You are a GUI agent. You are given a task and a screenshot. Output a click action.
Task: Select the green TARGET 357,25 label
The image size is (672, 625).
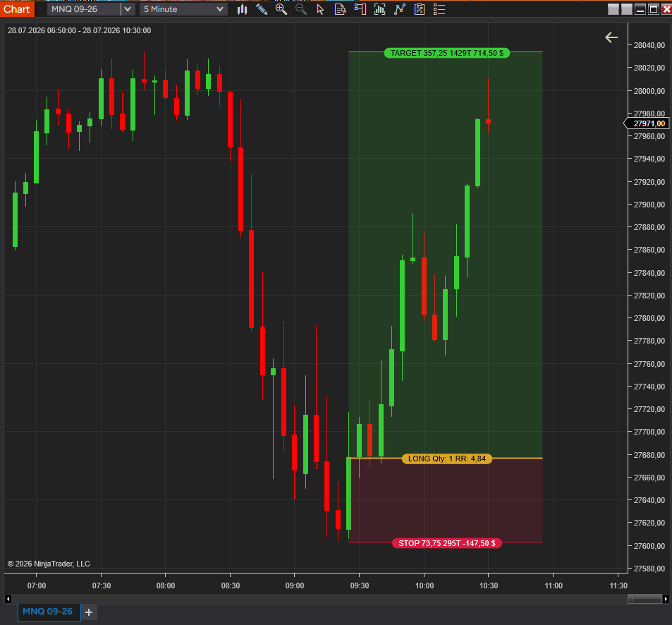point(446,53)
